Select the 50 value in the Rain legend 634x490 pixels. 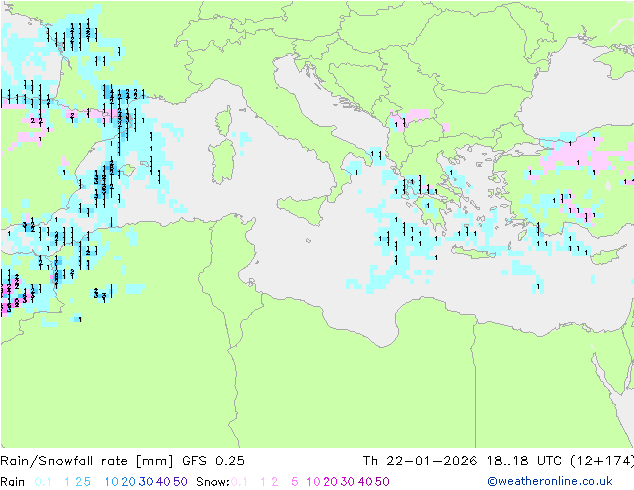click(x=180, y=482)
